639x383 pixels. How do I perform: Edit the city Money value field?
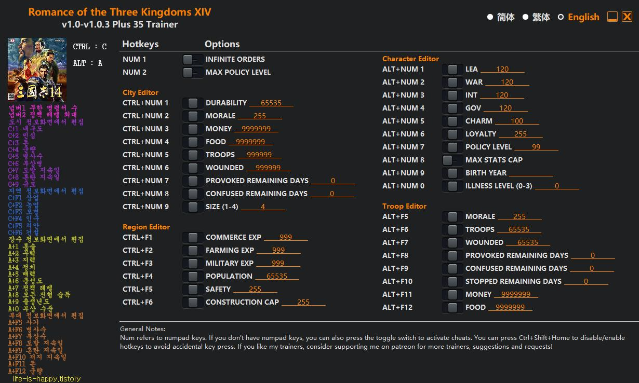(256, 129)
